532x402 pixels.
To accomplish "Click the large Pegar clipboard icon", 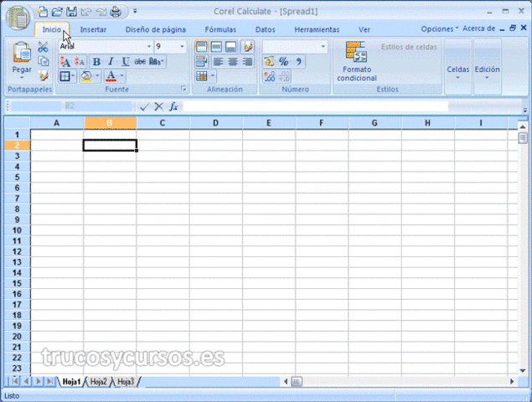I will (22, 52).
